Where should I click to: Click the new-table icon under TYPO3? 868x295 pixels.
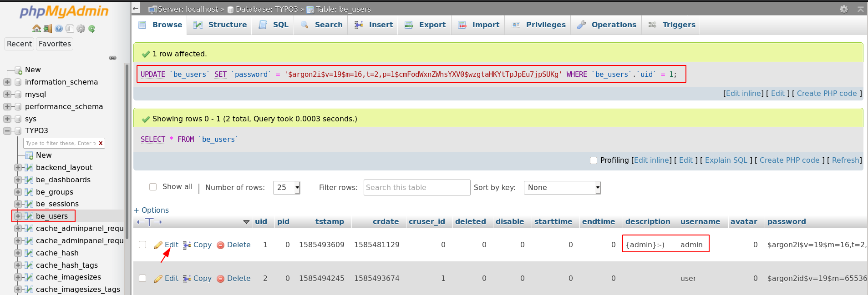(29, 155)
